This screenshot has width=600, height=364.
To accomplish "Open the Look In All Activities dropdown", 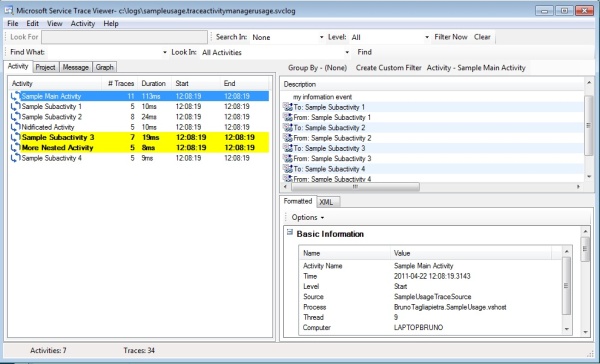I will click(347, 52).
